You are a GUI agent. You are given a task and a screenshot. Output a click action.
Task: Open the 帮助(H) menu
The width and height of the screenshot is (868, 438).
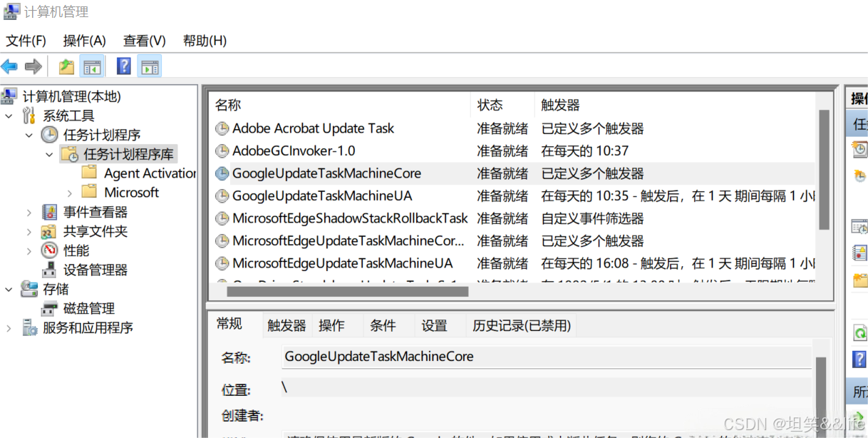click(205, 41)
